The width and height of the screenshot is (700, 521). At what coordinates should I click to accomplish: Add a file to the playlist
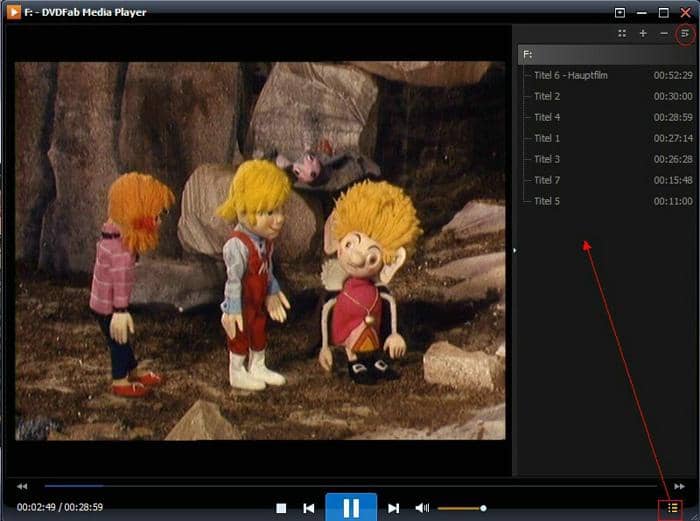coord(643,33)
